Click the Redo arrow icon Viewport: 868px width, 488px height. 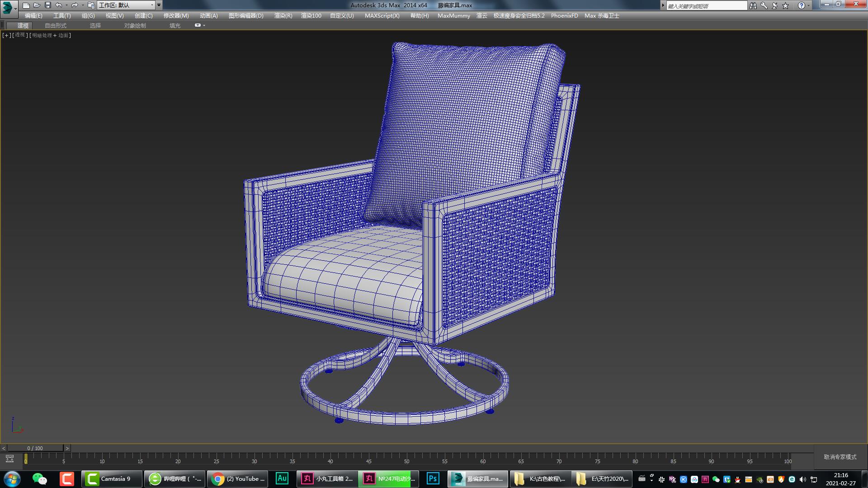pos(75,5)
